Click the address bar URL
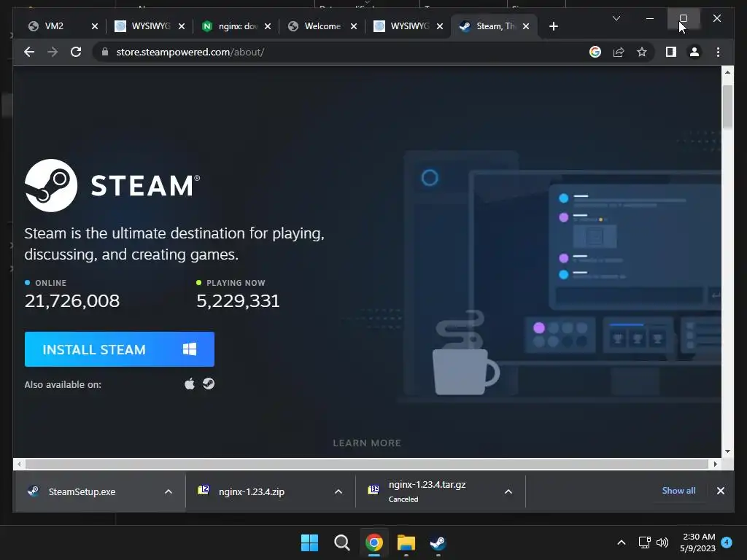This screenshot has width=747, height=560. click(x=190, y=52)
